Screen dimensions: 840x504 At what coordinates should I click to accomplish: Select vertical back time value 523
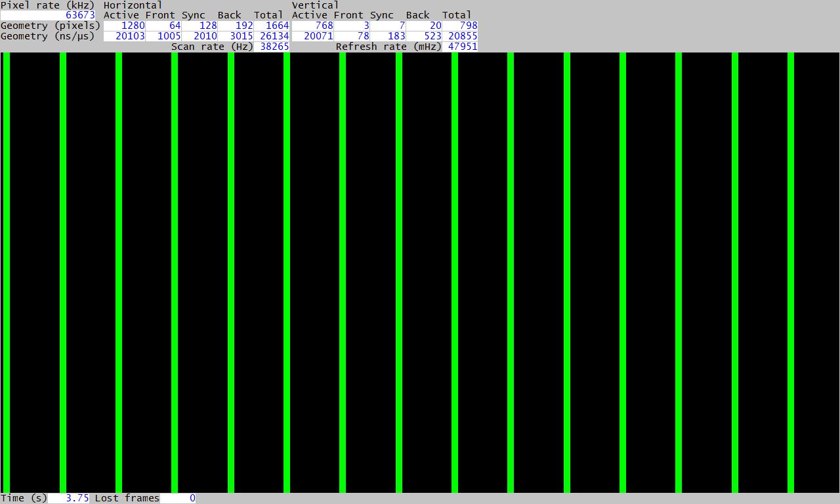point(424,36)
